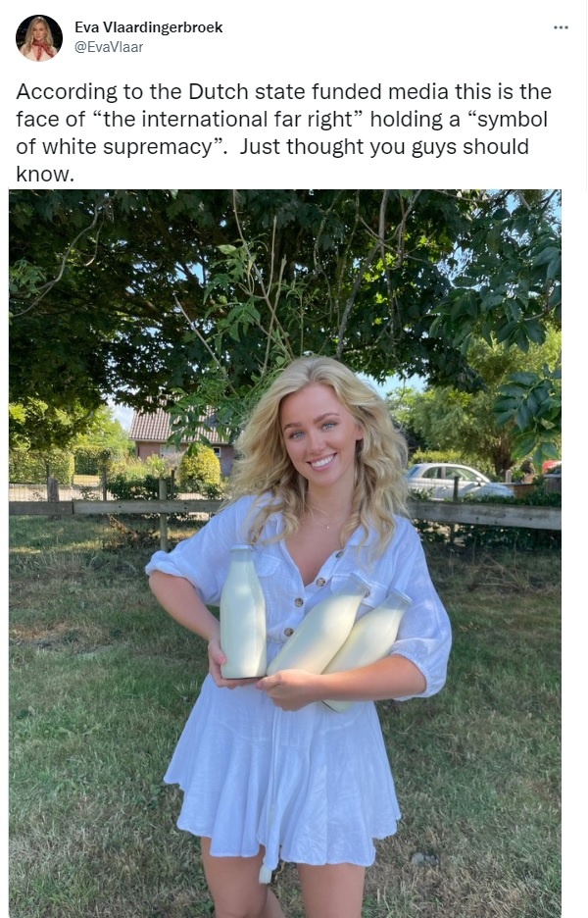Click the upright milk bottle in the photo
588x918 pixels.
click(243, 612)
